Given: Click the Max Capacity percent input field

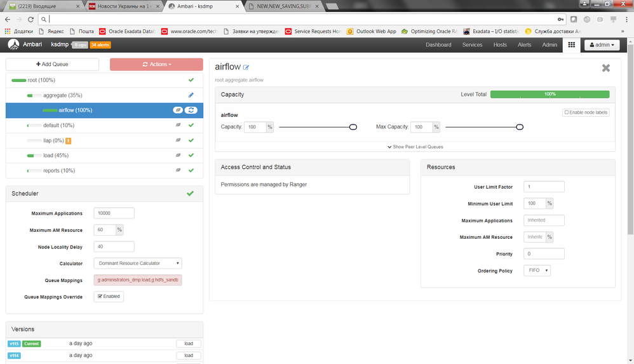Looking at the screenshot, I should pos(422,127).
